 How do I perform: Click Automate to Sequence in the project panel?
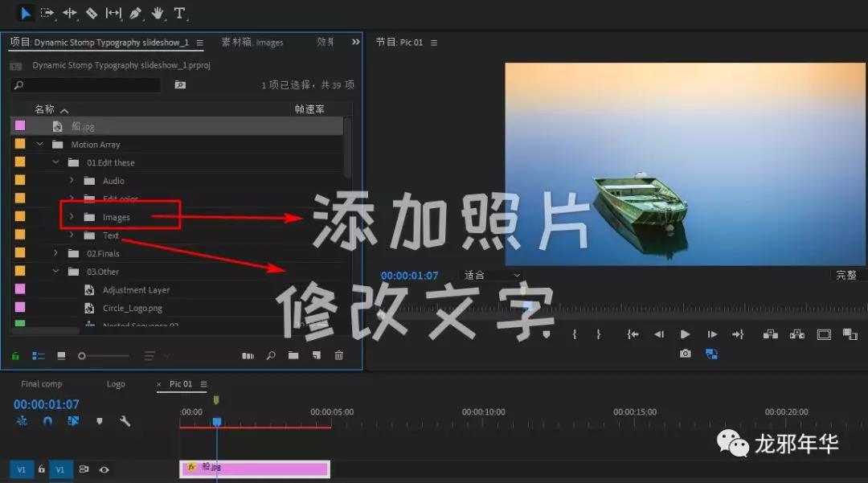[248, 356]
